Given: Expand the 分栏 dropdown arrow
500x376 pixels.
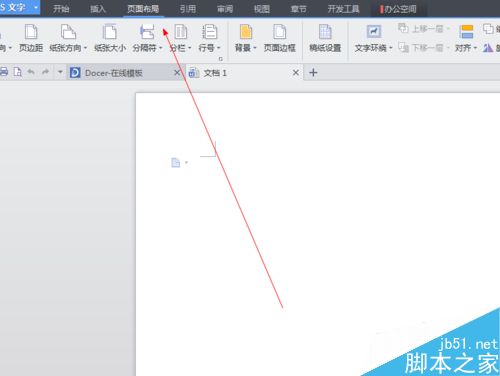Looking at the screenshot, I should [189, 48].
